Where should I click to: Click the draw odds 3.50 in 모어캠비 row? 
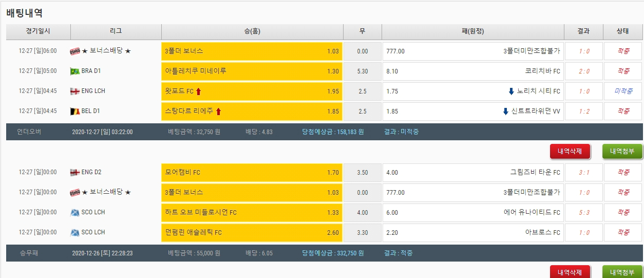pyautogui.click(x=362, y=173)
